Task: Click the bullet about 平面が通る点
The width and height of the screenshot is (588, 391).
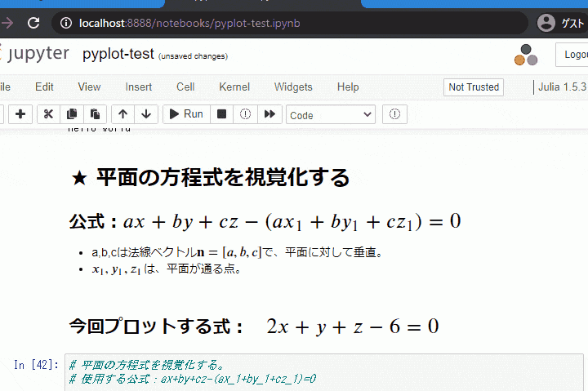Action: (x=167, y=269)
